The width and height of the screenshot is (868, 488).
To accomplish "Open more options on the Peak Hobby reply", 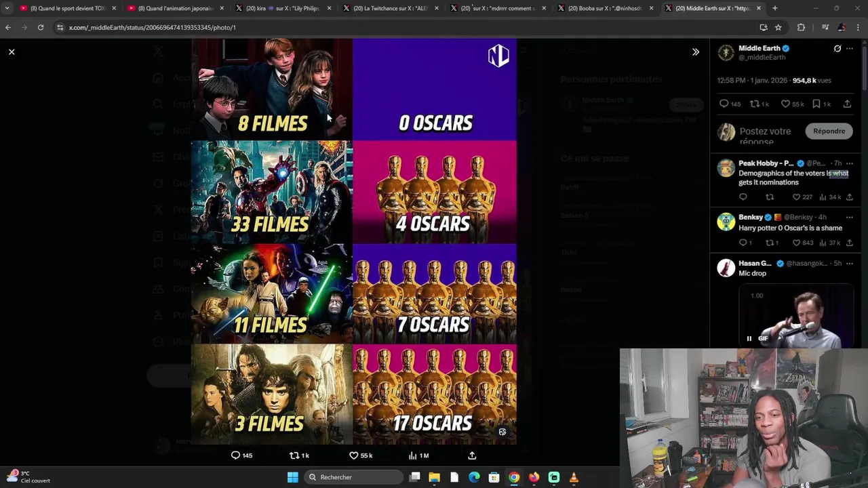I will (850, 163).
